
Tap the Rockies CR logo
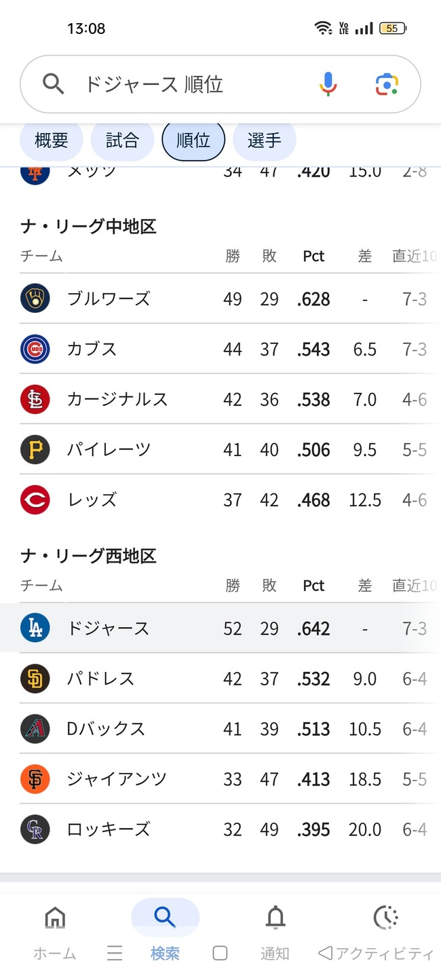pos(35,829)
